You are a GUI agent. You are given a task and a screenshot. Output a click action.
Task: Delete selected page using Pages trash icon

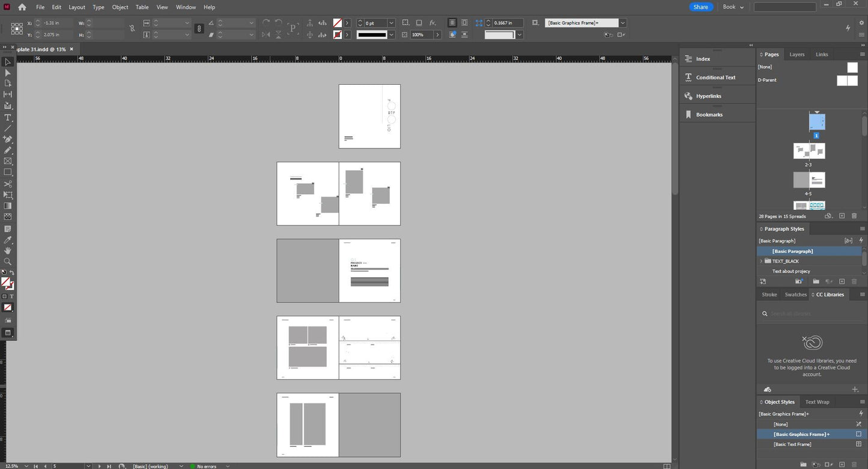coord(854,216)
